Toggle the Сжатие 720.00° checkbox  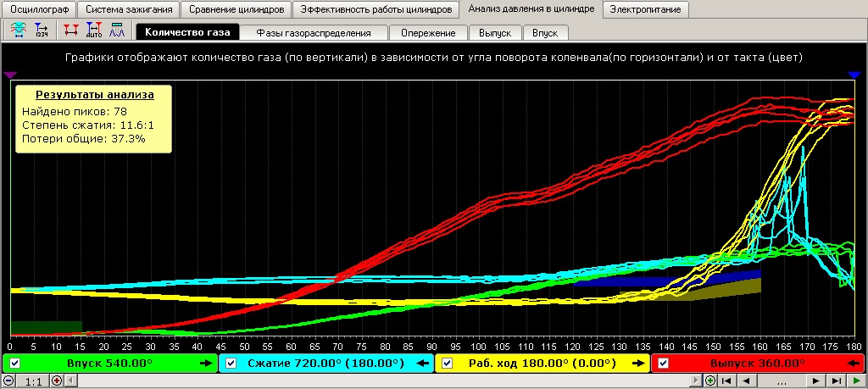pos(231,364)
